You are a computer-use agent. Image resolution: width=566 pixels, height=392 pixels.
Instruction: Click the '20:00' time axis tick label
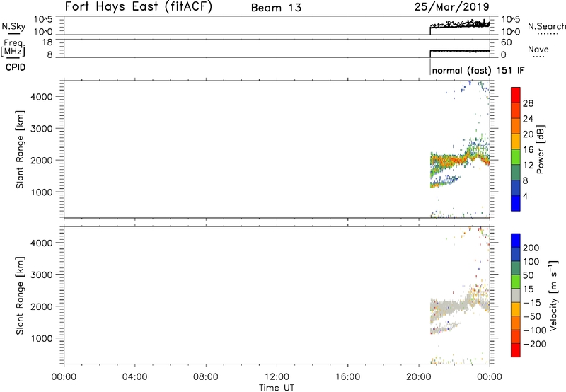click(x=418, y=377)
